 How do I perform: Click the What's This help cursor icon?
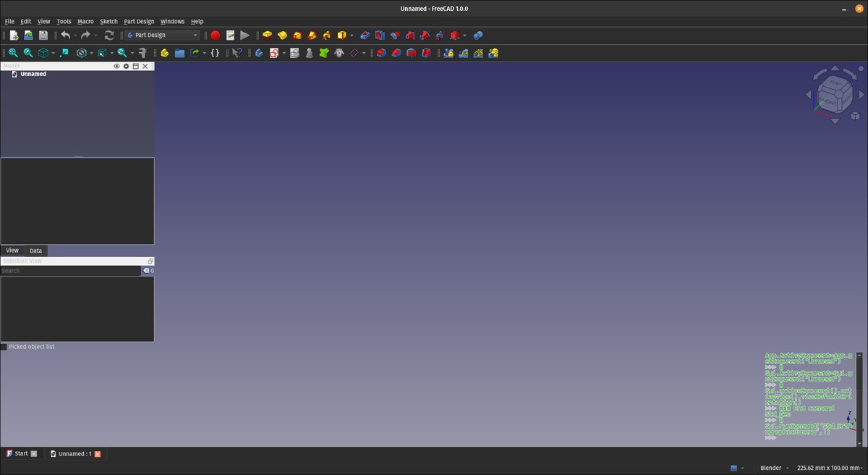pos(237,53)
